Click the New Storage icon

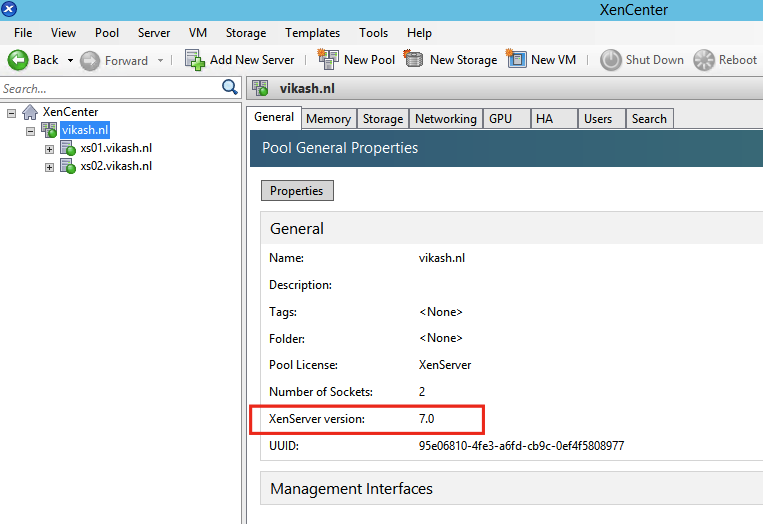(414, 58)
